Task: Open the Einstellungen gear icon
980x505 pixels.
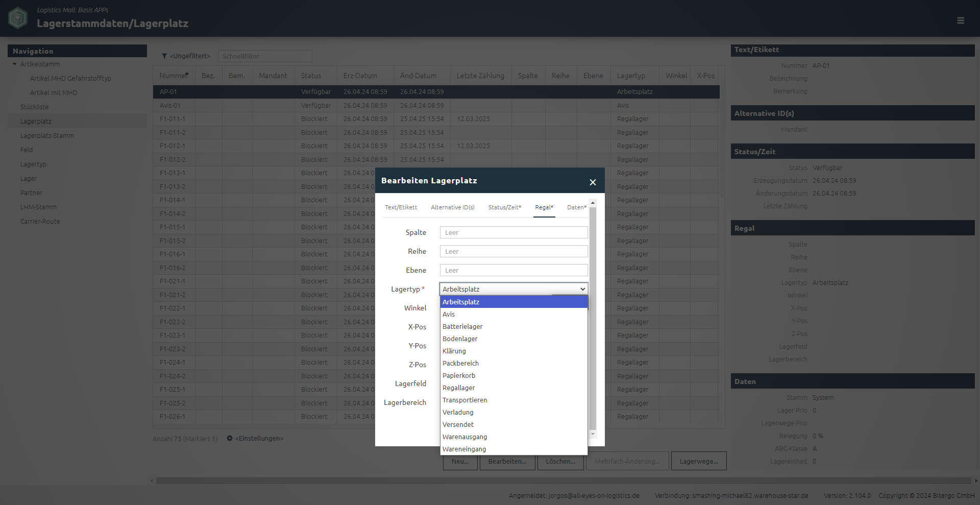Action: pos(230,438)
